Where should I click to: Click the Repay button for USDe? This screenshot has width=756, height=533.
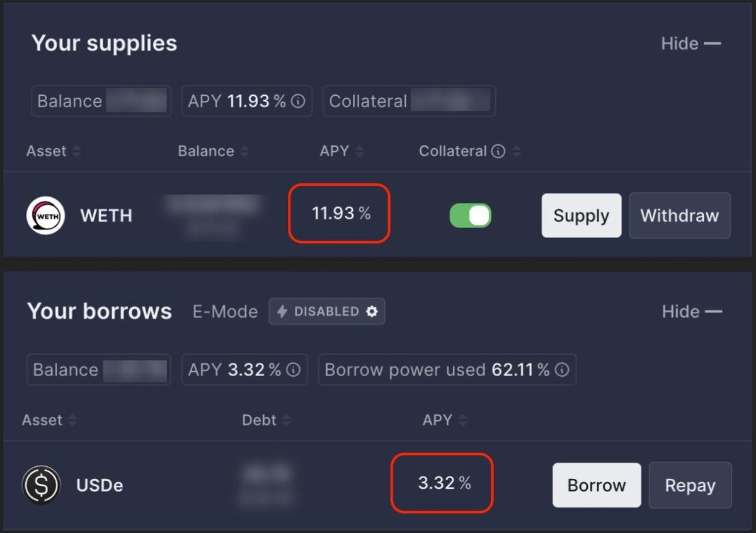tap(690, 485)
